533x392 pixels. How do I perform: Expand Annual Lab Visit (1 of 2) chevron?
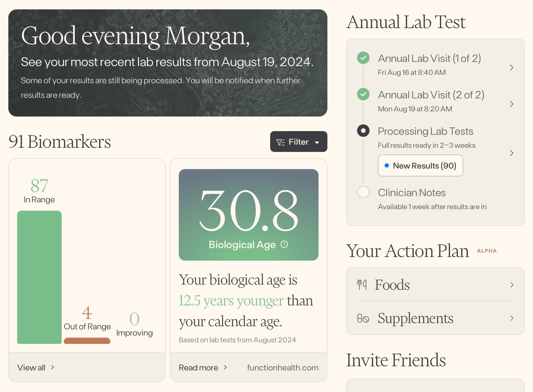(x=512, y=68)
